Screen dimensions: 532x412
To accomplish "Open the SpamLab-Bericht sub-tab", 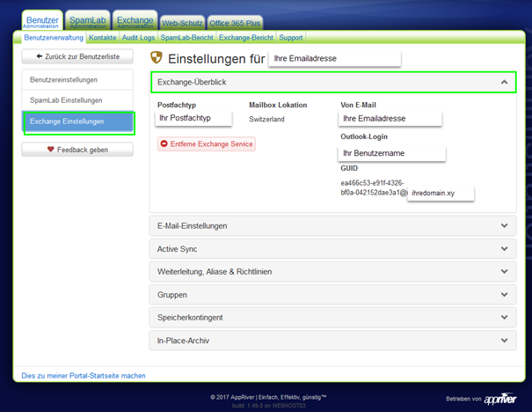I will pyautogui.click(x=187, y=37).
